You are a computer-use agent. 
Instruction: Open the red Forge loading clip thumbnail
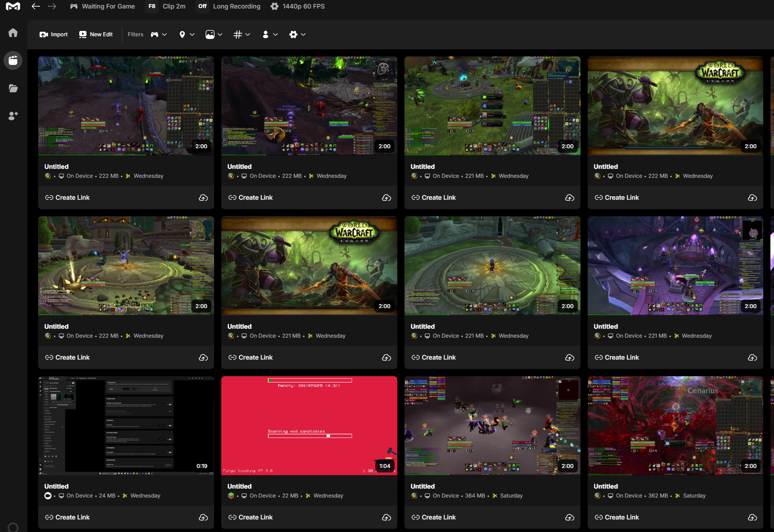(309, 425)
